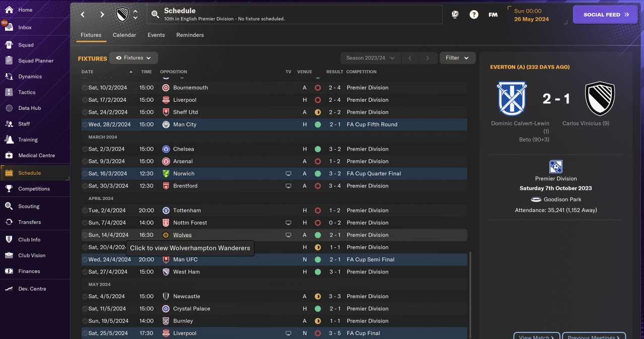Image resolution: width=644 pixels, height=339 pixels.
Task: Open Medical Centre icon
Action: (9, 155)
